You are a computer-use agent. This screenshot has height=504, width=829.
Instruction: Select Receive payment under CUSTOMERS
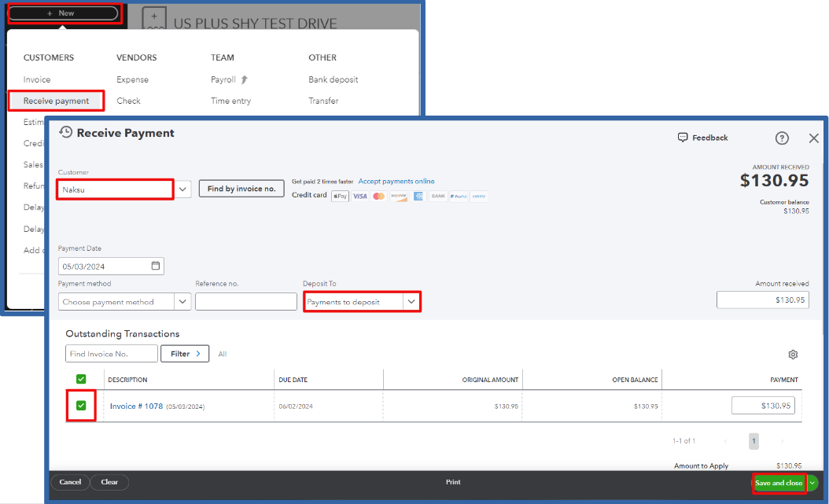coord(55,101)
